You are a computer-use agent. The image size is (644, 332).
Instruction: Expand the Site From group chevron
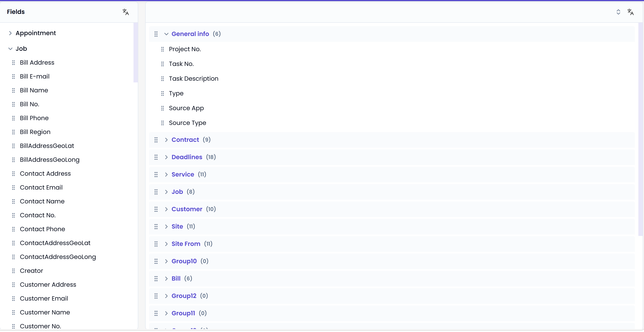point(166,244)
